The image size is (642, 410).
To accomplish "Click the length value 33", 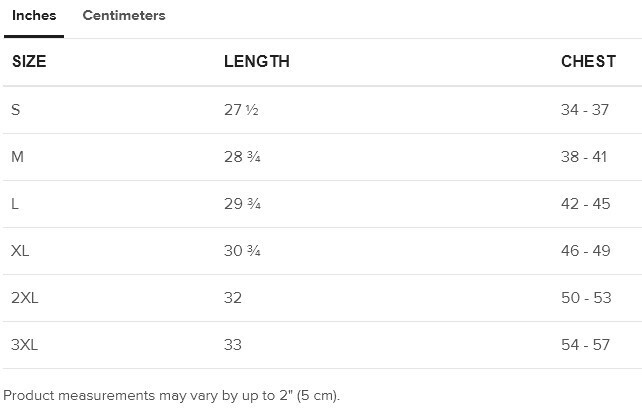I will [233, 345].
